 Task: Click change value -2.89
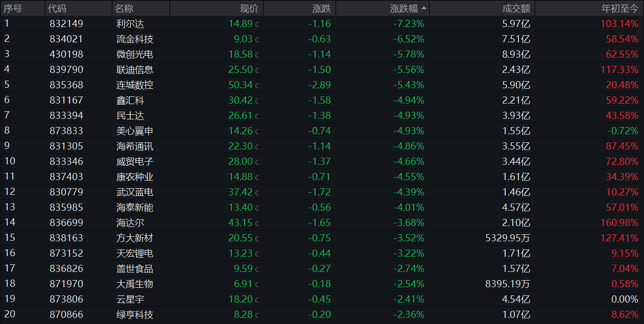[x=320, y=85]
